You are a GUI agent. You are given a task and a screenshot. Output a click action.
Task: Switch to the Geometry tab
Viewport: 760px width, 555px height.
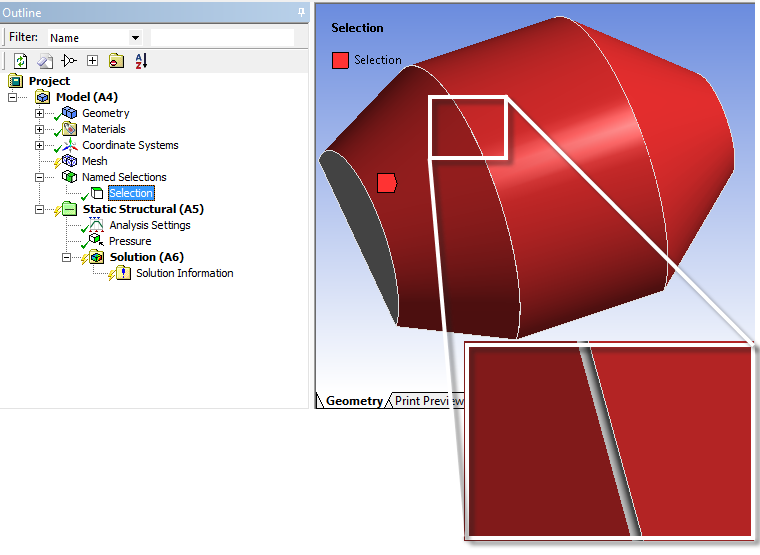click(354, 401)
